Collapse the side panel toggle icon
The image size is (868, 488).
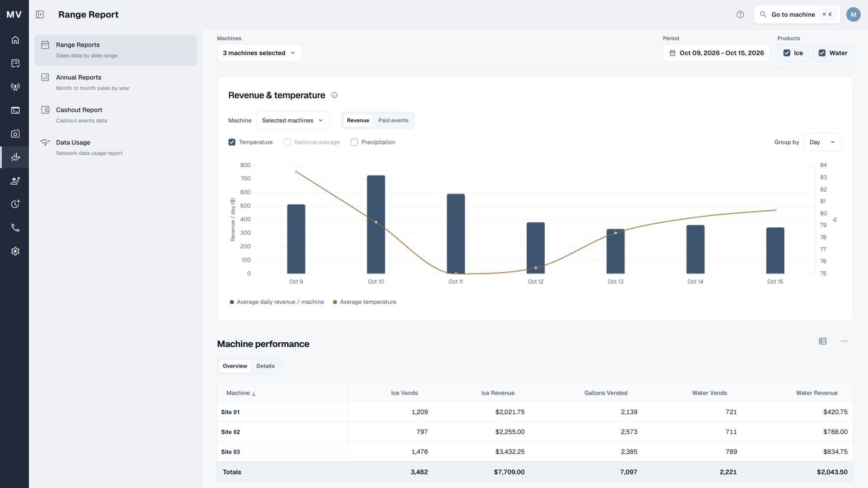pyautogui.click(x=40, y=14)
